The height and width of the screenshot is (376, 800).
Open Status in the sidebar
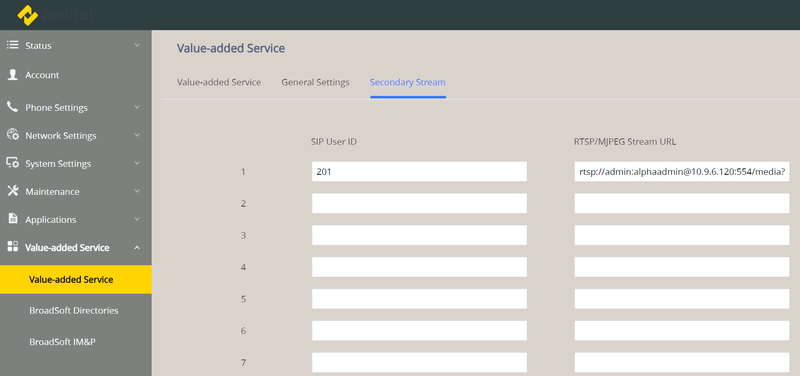38,45
